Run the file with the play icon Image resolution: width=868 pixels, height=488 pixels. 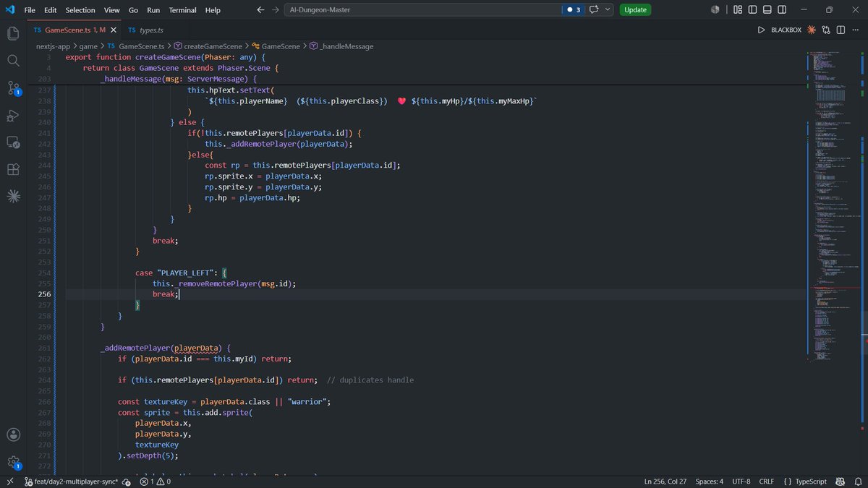[x=761, y=30]
